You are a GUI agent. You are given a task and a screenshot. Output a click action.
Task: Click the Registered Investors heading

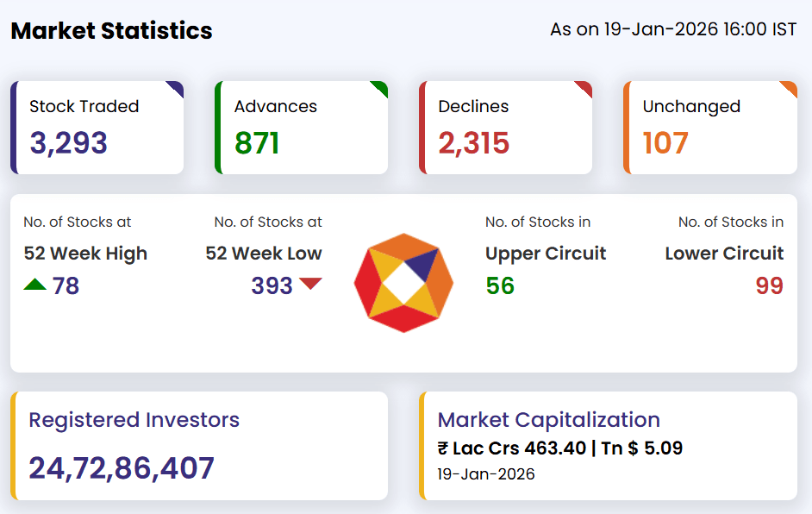pyautogui.click(x=134, y=420)
